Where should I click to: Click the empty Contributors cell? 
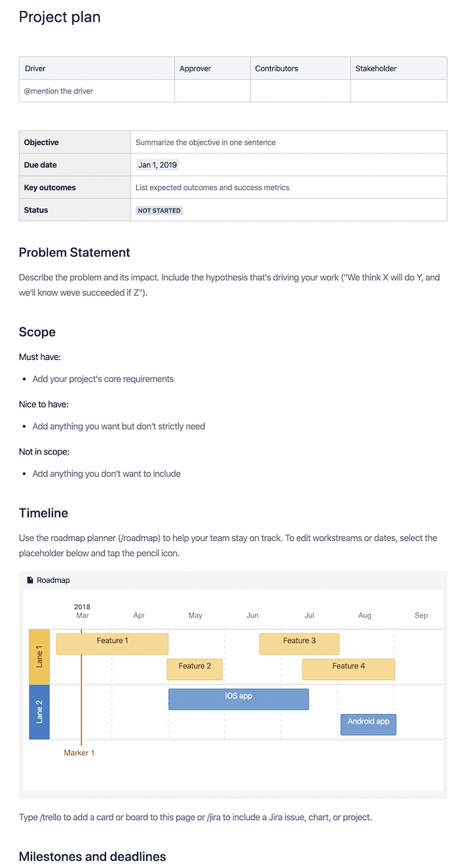click(x=300, y=91)
